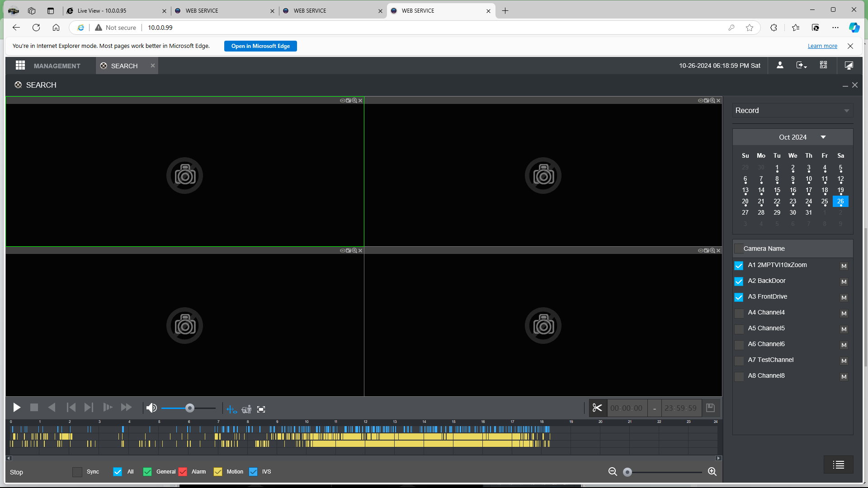Open the logout menu icon
The height and width of the screenshot is (488, 868).
tap(801, 66)
